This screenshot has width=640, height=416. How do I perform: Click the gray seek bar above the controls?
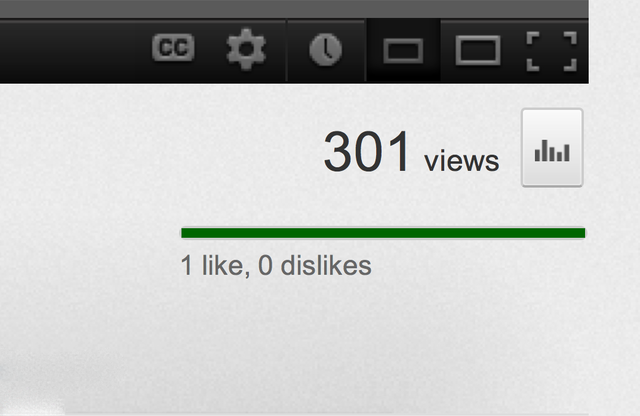click(294, 9)
